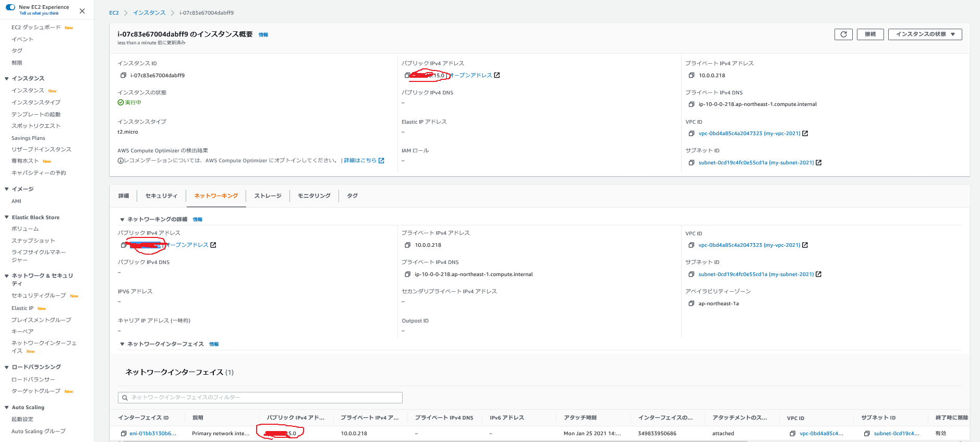Open EC2 ダッシュボード in sidebar

[x=36, y=28]
